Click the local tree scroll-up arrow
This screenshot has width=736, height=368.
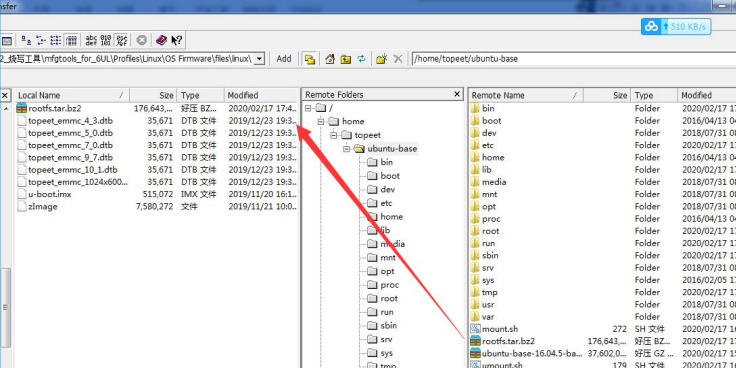click(x=6, y=109)
